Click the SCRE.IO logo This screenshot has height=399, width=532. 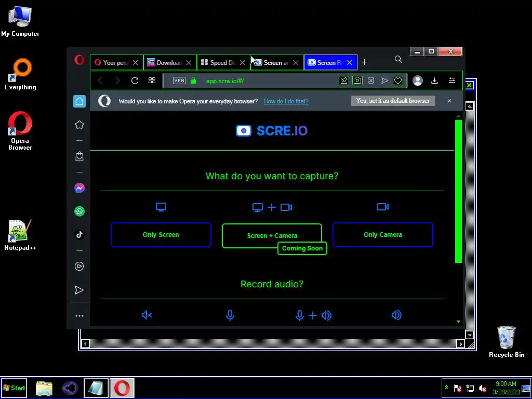click(272, 130)
